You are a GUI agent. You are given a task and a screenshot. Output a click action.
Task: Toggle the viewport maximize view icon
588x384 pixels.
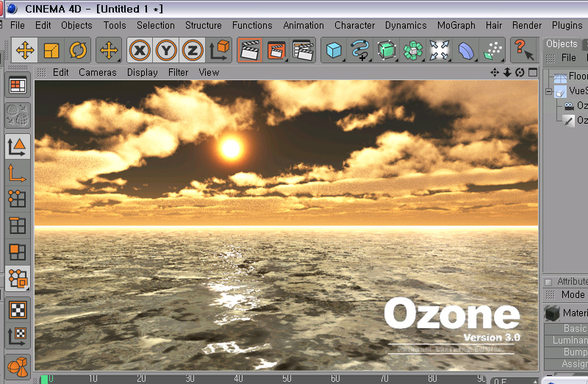(x=533, y=72)
